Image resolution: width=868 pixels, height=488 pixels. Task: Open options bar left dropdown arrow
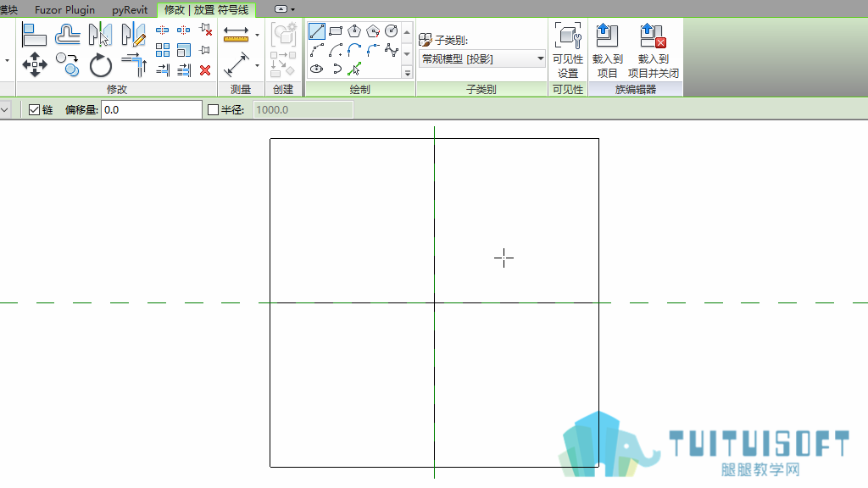(4, 109)
